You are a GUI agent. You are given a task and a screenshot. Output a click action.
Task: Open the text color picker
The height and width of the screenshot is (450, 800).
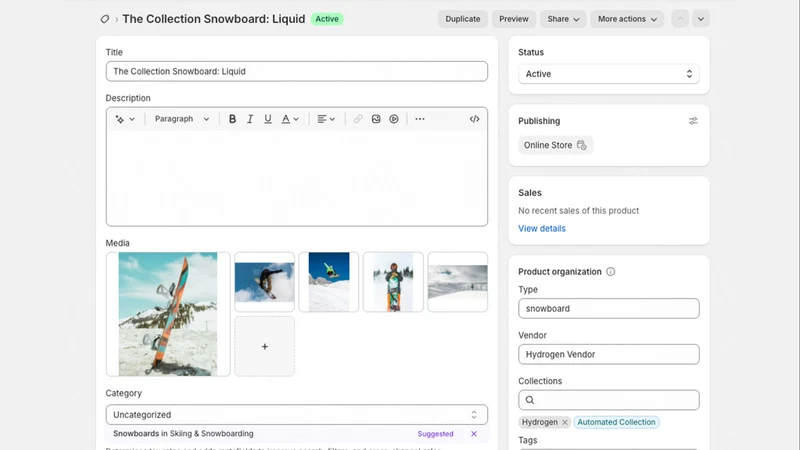(290, 119)
